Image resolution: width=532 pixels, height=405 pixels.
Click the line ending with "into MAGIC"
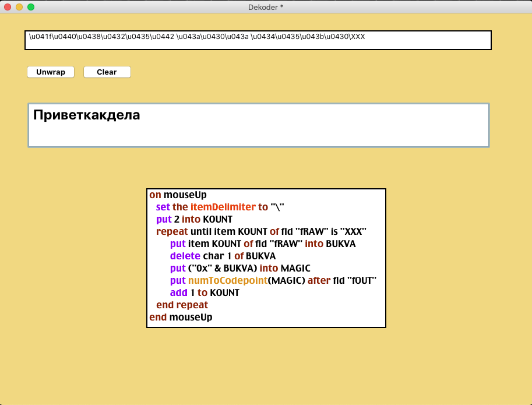coord(240,268)
